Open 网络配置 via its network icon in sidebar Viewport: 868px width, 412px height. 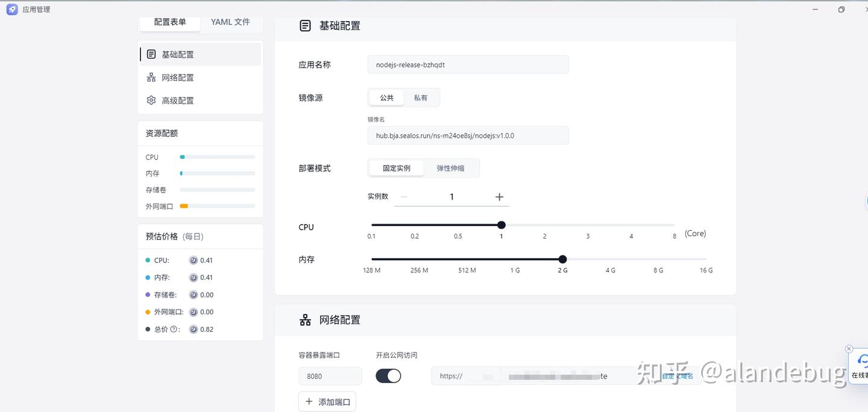point(151,77)
